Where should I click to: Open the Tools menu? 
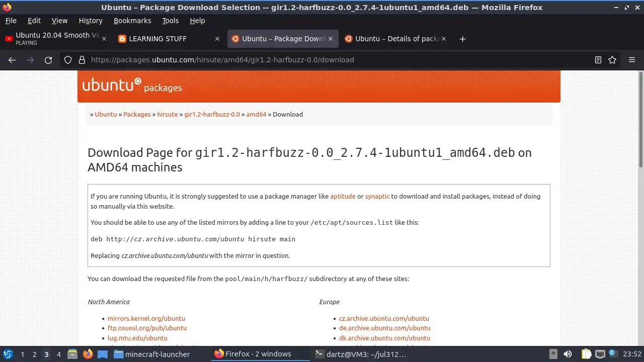click(x=171, y=21)
